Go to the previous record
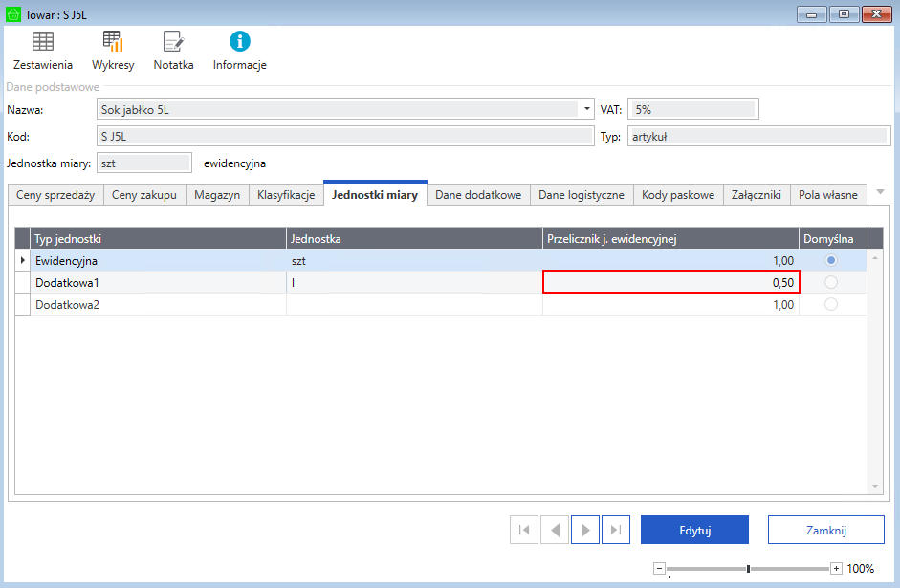Screen dimensions: 900x588 (555, 530)
